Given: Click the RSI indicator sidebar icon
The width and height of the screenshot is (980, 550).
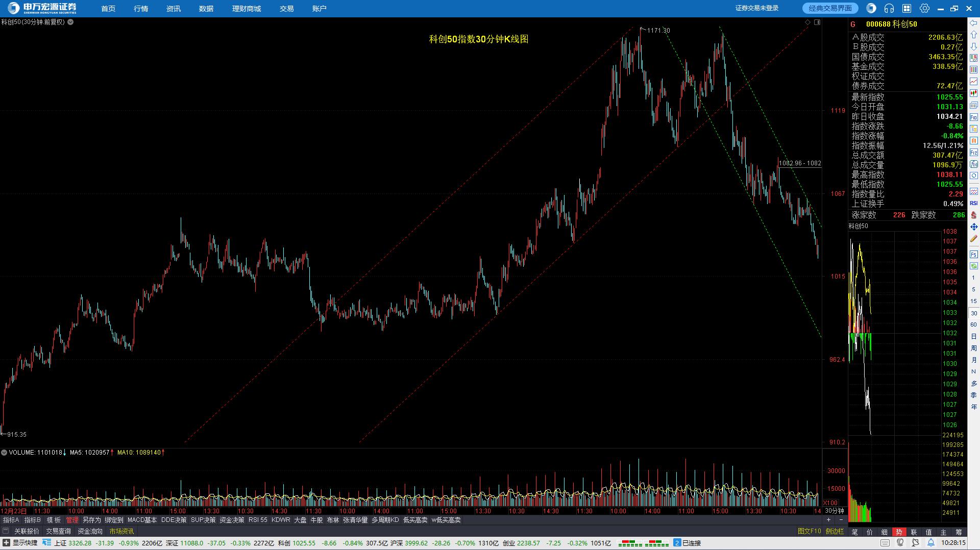Looking at the screenshot, I should tap(974, 203).
